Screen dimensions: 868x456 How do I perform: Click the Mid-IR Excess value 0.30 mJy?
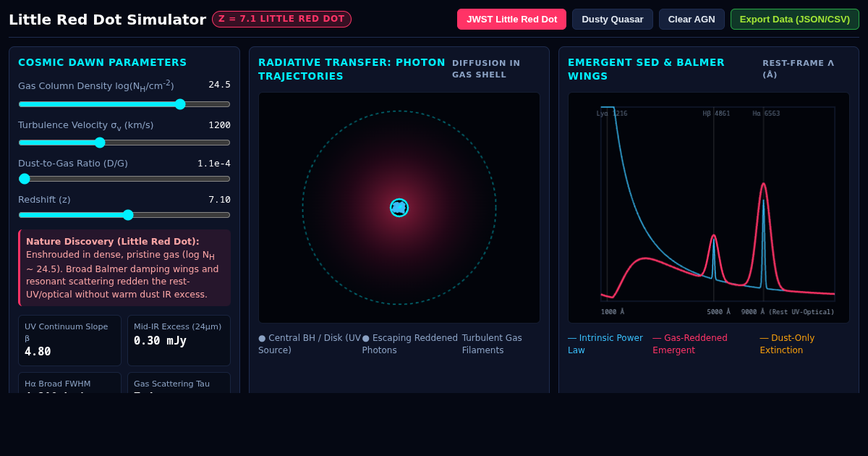pyautogui.click(x=160, y=340)
